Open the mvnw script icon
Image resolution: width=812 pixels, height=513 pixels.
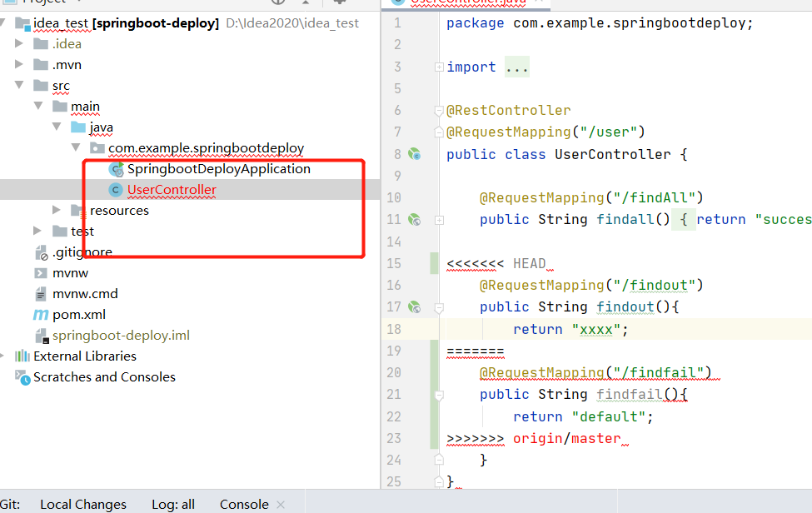41,273
